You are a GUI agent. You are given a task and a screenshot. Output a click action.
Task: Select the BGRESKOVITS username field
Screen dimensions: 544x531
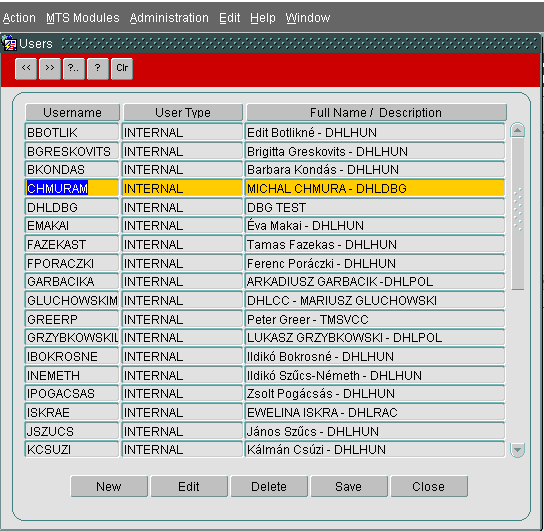click(x=72, y=152)
